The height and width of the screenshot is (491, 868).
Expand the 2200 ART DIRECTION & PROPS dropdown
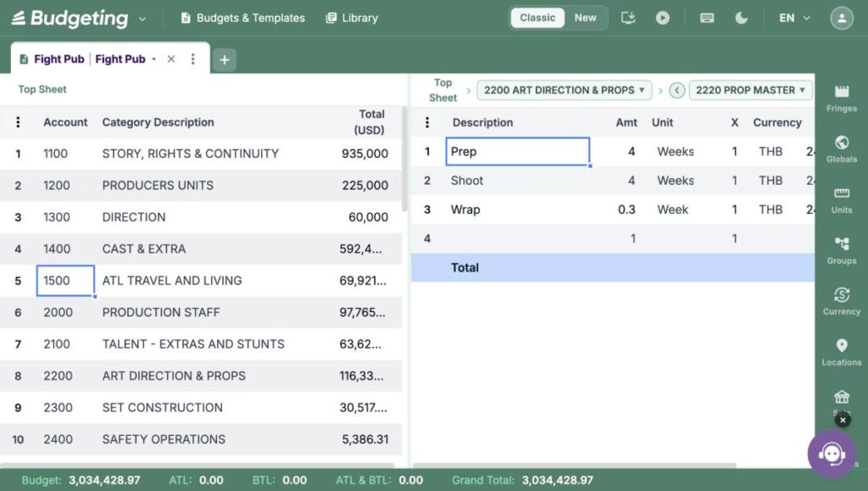564,90
